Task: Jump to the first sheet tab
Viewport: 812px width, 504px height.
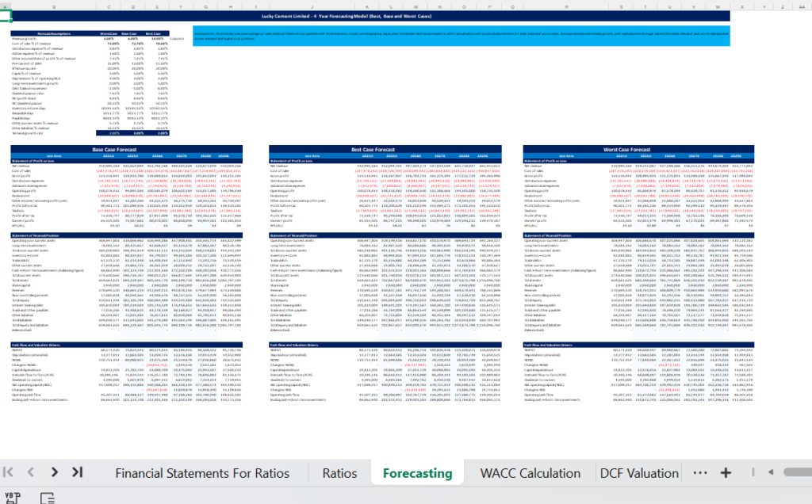Action: coord(8,472)
